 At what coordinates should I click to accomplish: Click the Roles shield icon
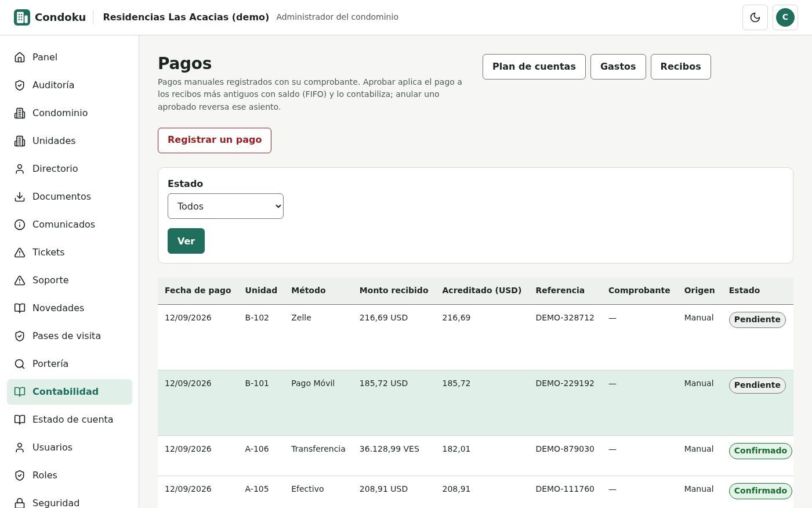(20, 475)
